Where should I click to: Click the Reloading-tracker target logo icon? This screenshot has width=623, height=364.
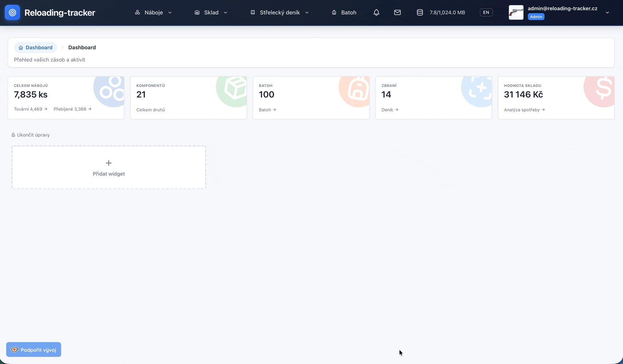click(x=12, y=12)
